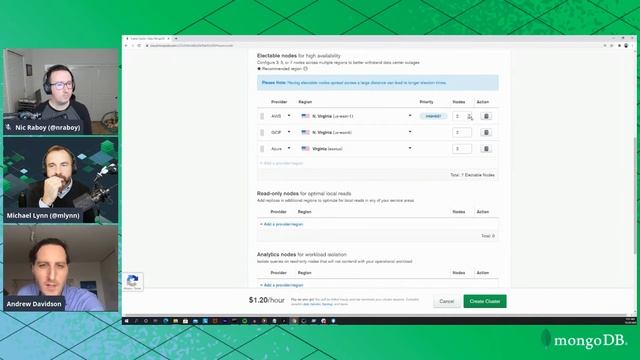Click the Please Note banner text
This screenshot has height=360, width=640.
(354, 83)
